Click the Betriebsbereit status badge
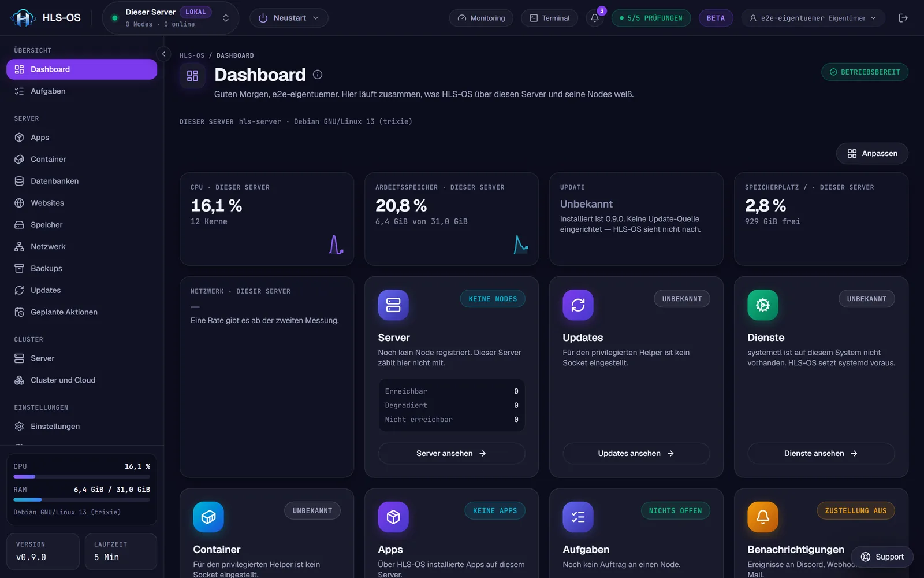The width and height of the screenshot is (924, 578). 865,72
